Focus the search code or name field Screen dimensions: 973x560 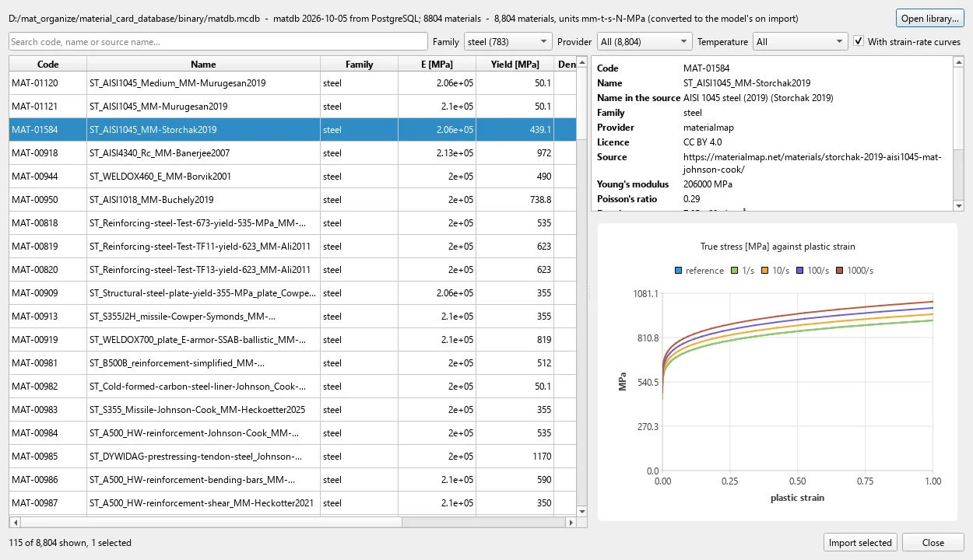tap(219, 42)
